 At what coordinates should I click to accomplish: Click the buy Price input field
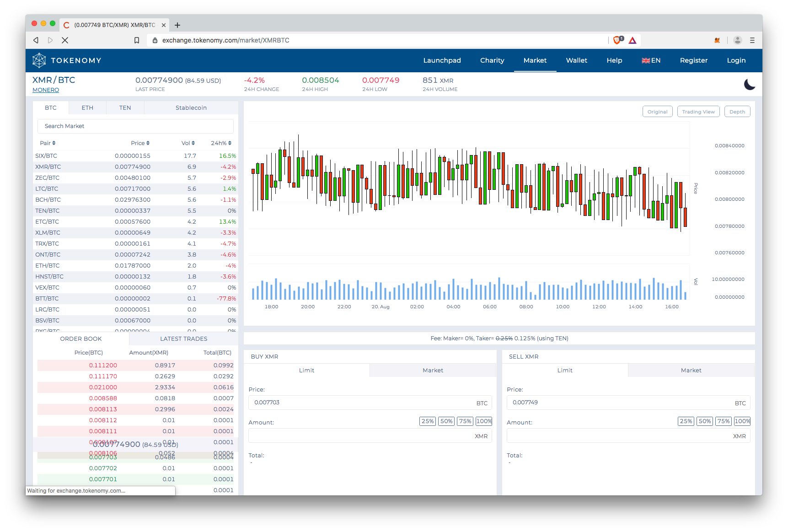coord(370,403)
